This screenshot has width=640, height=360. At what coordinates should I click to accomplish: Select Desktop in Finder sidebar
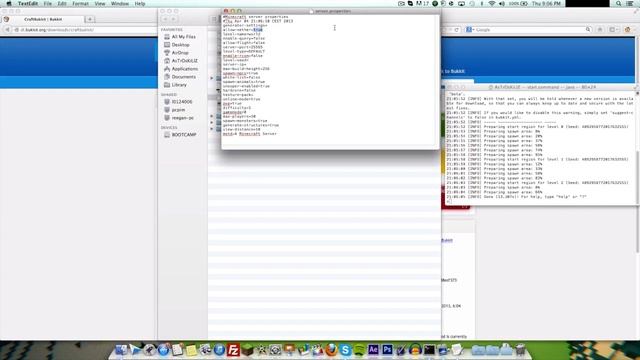pos(180,45)
